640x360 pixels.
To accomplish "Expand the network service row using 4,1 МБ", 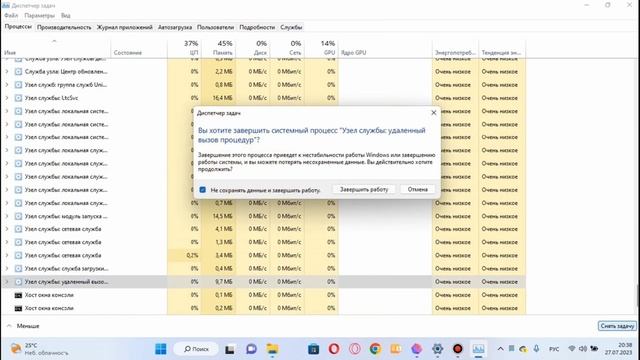I will coord(7,229).
